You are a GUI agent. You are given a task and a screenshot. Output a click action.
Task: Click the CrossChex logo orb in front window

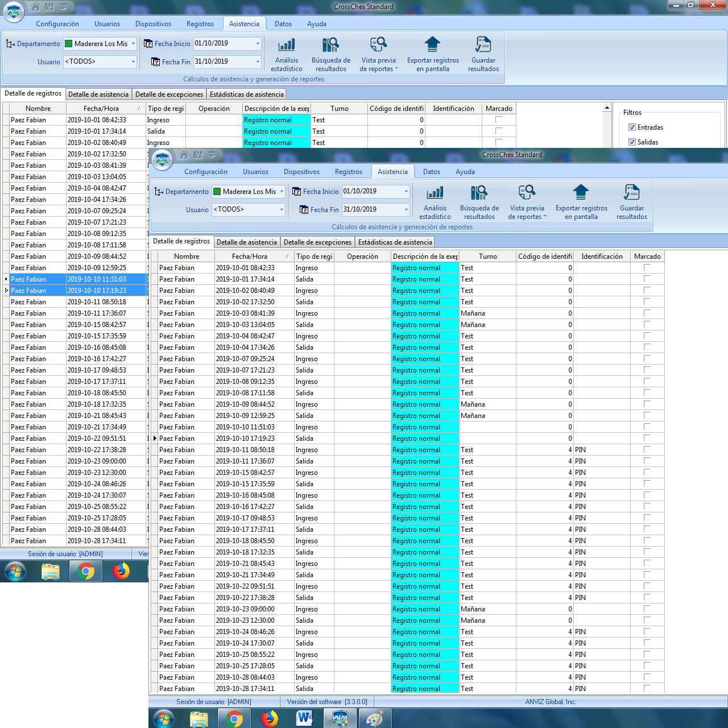[x=162, y=159]
